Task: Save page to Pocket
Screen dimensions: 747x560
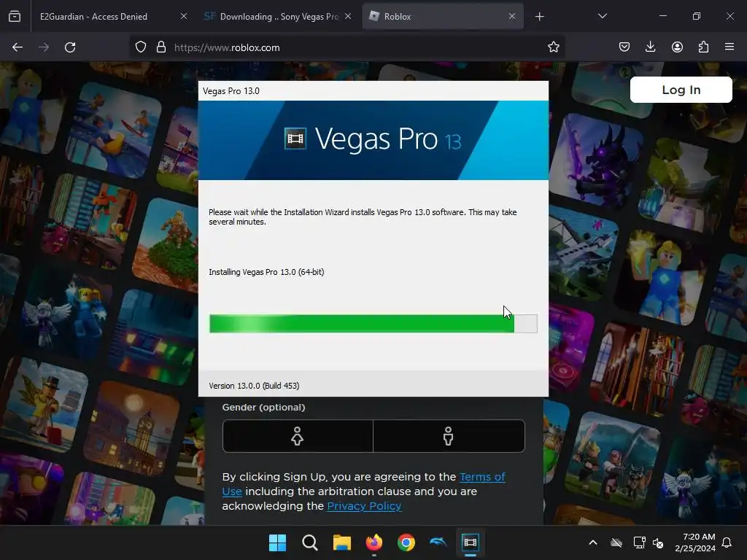Action: tap(624, 47)
